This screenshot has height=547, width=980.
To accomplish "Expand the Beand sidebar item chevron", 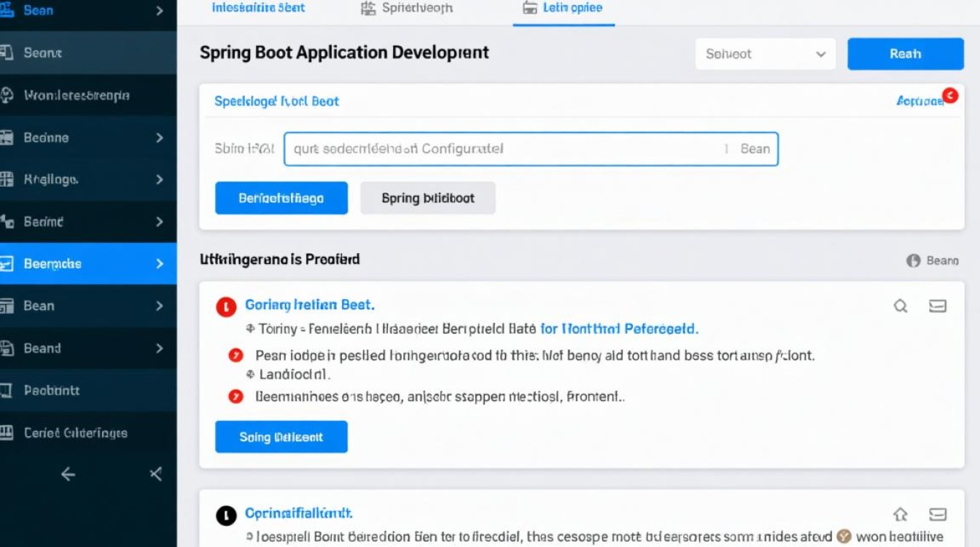I will [160, 349].
